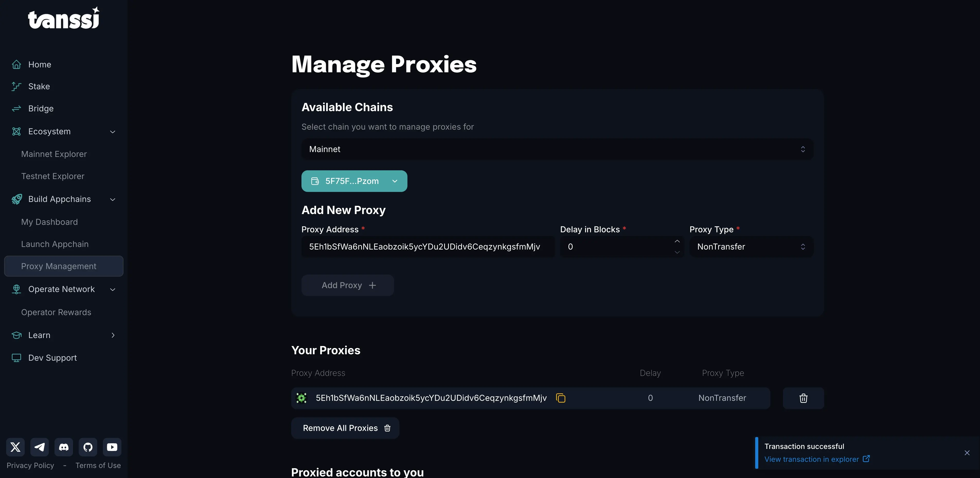
Task: Click the Tanssi logo
Action: (64, 18)
